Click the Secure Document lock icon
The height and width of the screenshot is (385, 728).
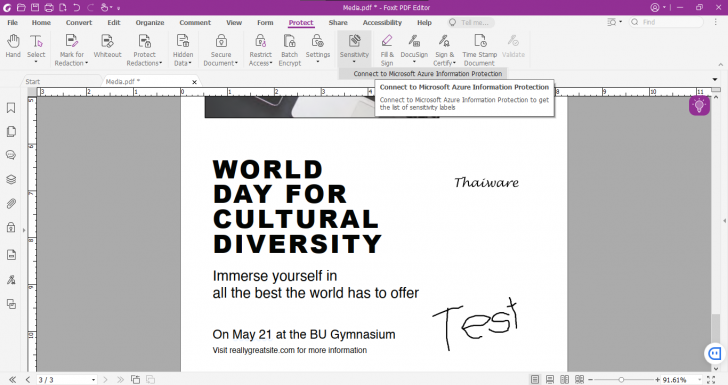click(x=221, y=41)
